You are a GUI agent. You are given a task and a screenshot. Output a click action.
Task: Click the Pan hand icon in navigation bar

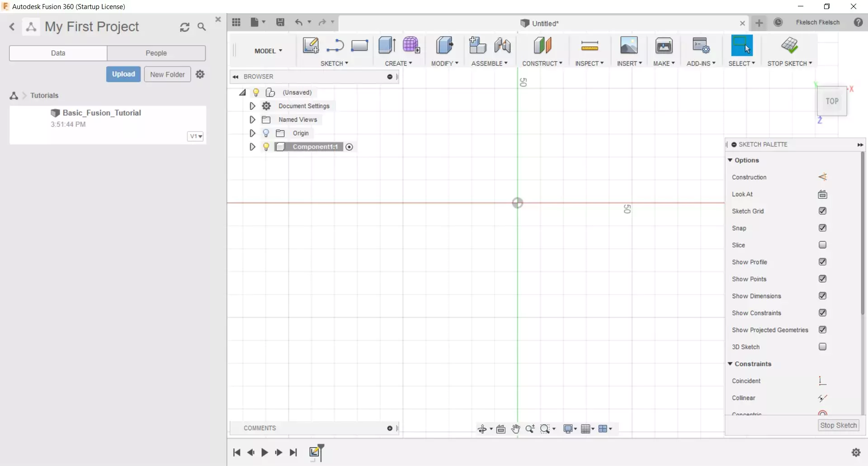[515, 429]
